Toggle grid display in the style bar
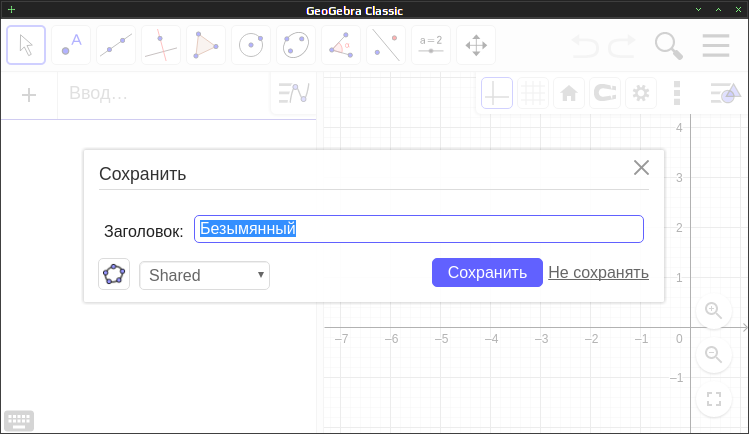 pos(533,93)
